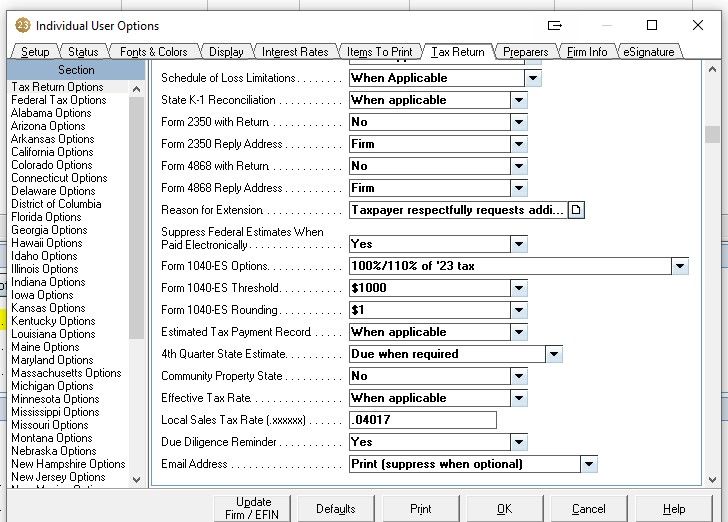Click section list scroll up arrow
Viewport: 728px width, 522px height.
(x=136, y=89)
